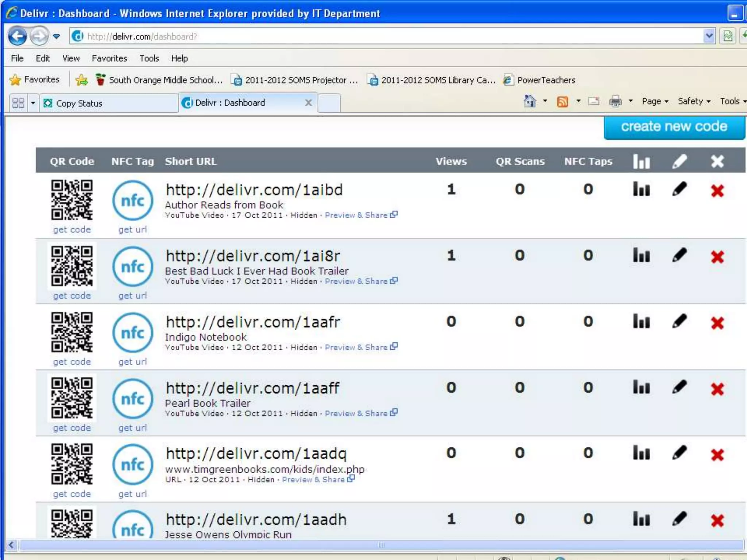This screenshot has height=560, width=747.
Task: Expand the quick tabs list arrow
Action: (33, 103)
